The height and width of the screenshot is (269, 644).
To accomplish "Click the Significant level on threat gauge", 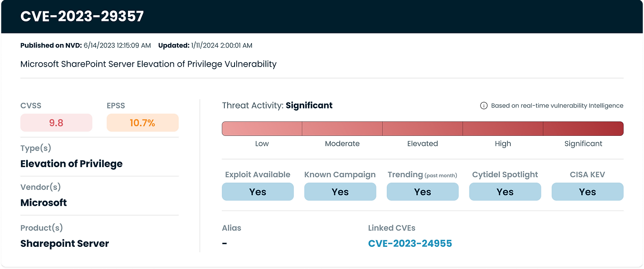I will click(583, 128).
